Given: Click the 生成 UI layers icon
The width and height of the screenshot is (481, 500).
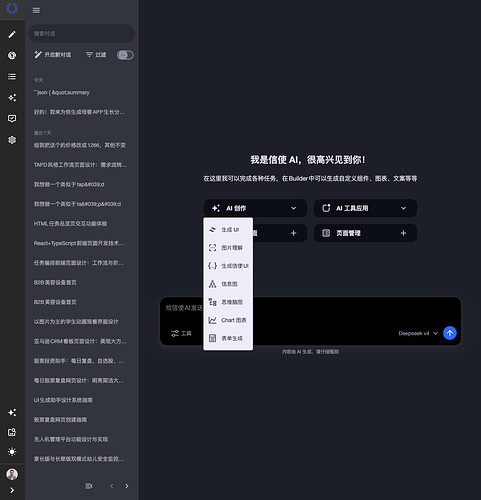Looking at the screenshot, I should (212, 230).
